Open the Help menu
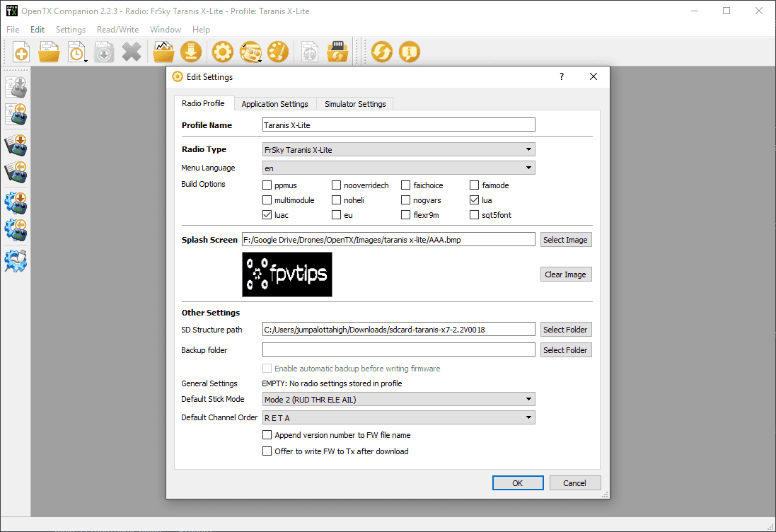The height and width of the screenshot is (532, 776). 201,30
